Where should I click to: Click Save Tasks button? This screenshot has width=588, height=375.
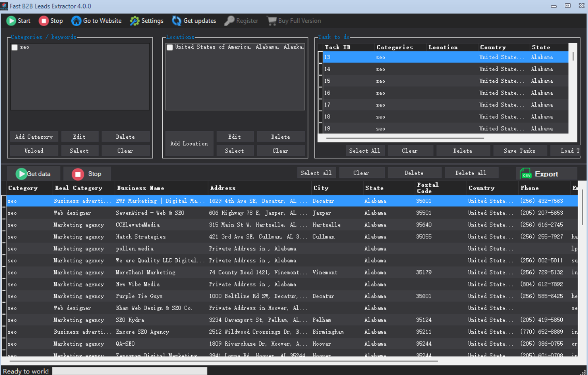pyautogui.click(x=519, y=151)
